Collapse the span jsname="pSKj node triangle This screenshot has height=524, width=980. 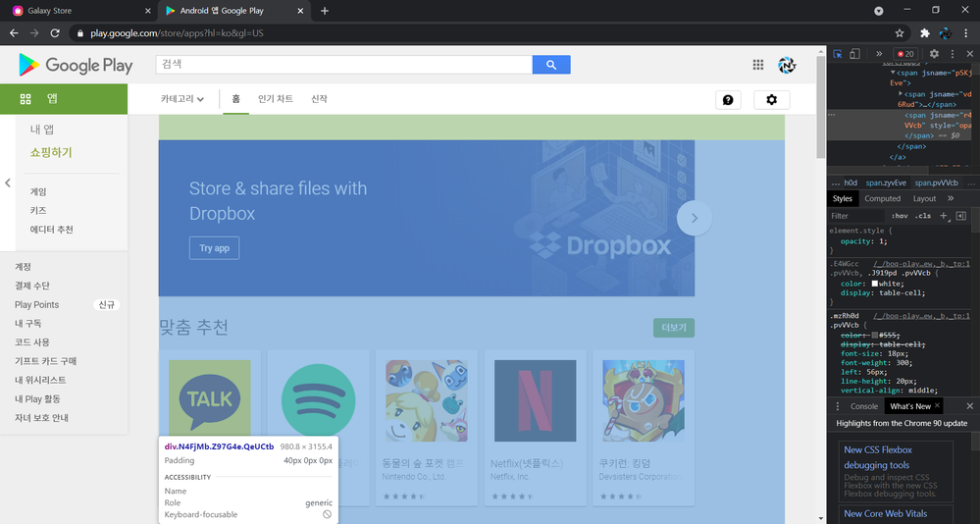[893, 74]
